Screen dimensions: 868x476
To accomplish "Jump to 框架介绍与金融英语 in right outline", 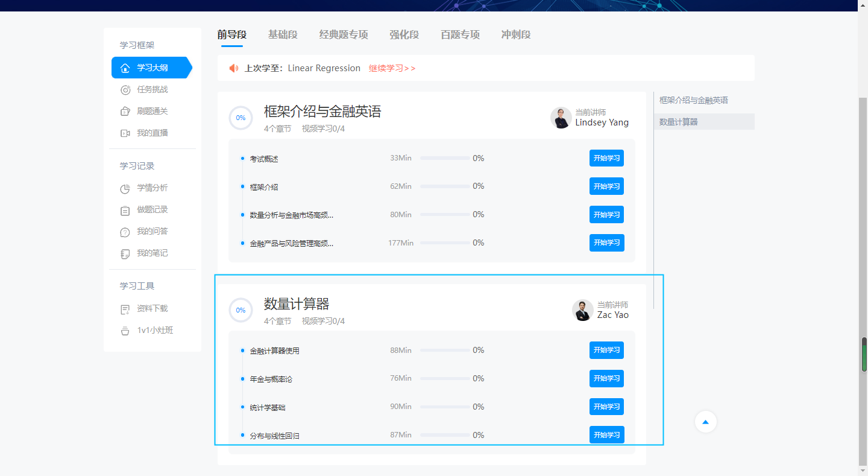I will 693,100.
